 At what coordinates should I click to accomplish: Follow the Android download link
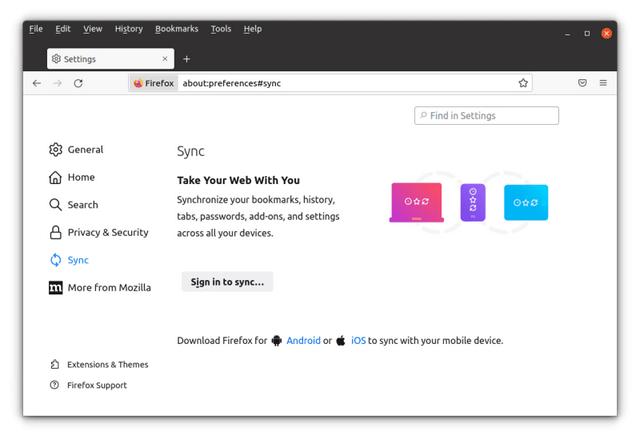(x=303, y=340)
